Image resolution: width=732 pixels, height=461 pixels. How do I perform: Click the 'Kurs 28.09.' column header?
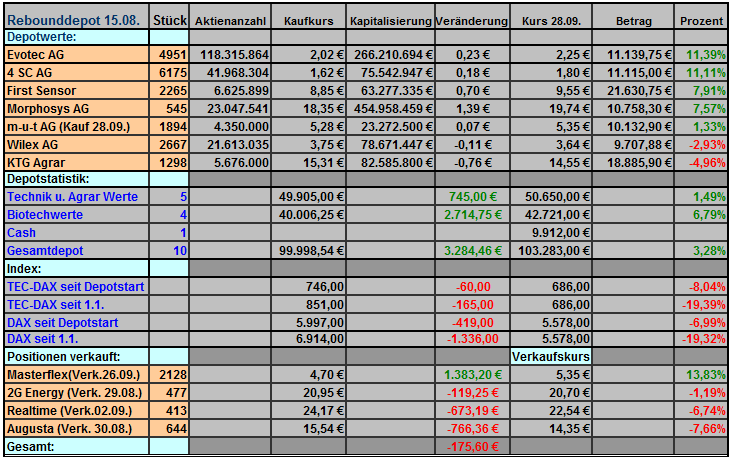(551, 21)
